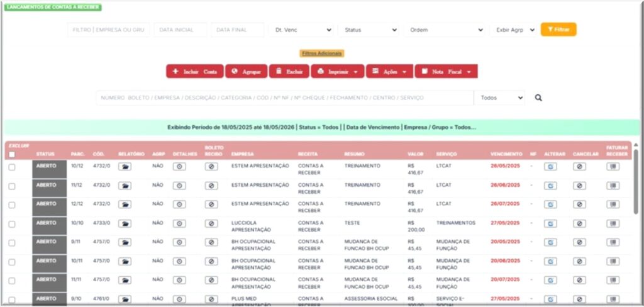Click boleto recibo icon for parcela 11/12

[212, 186]
